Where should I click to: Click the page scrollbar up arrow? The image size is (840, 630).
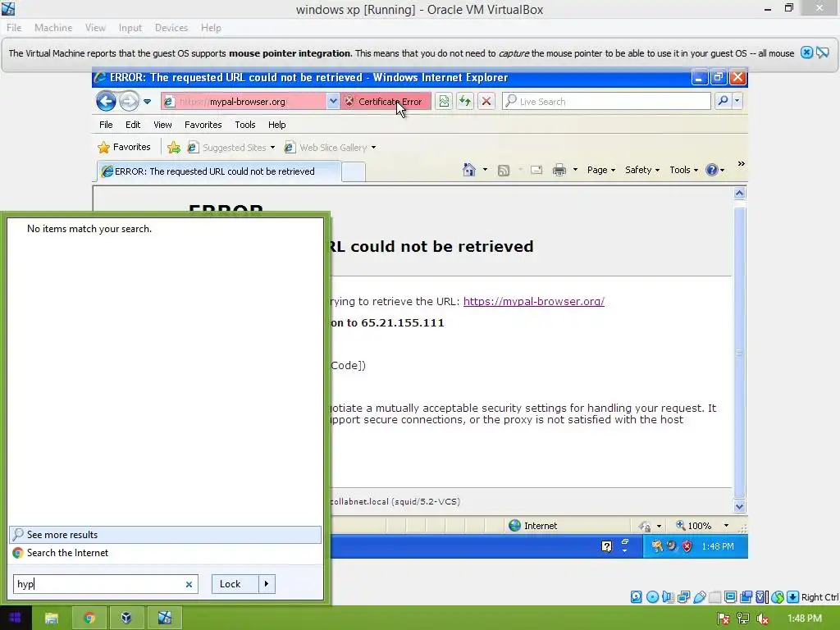(739, 194)
